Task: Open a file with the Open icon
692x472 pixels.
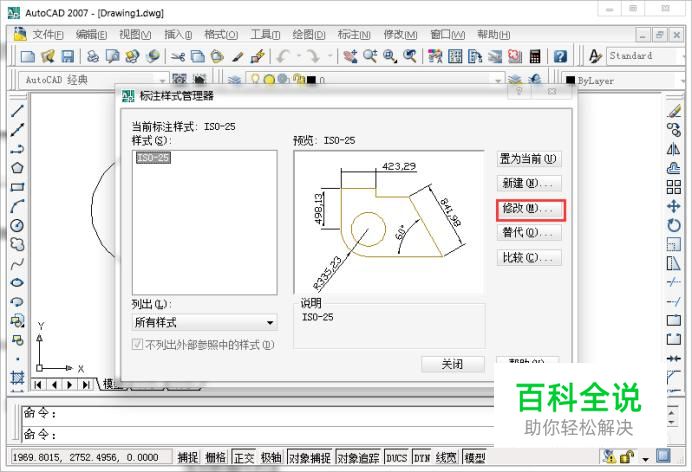Action: point(48,56)
